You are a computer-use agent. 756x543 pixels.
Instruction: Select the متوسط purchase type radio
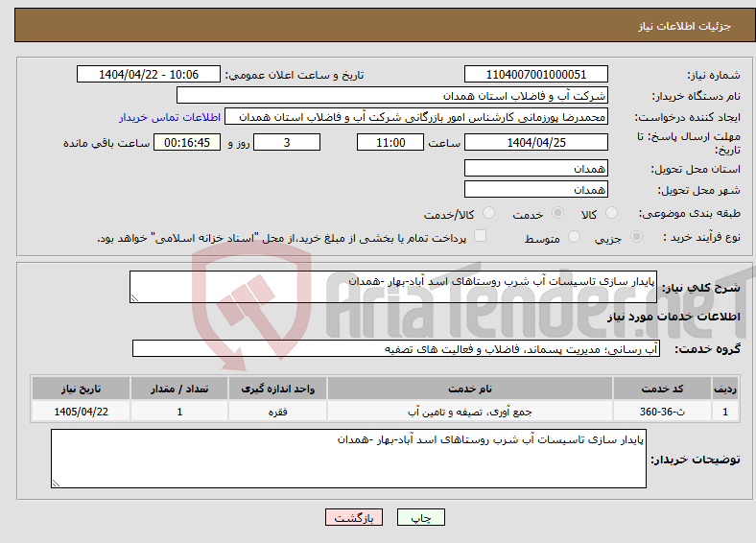[575, 237]
